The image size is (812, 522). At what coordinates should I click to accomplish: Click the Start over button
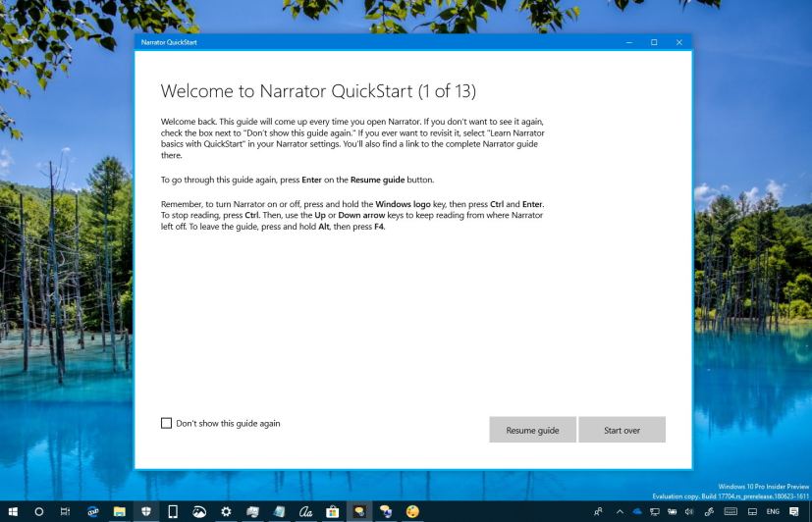click(622, 430)
